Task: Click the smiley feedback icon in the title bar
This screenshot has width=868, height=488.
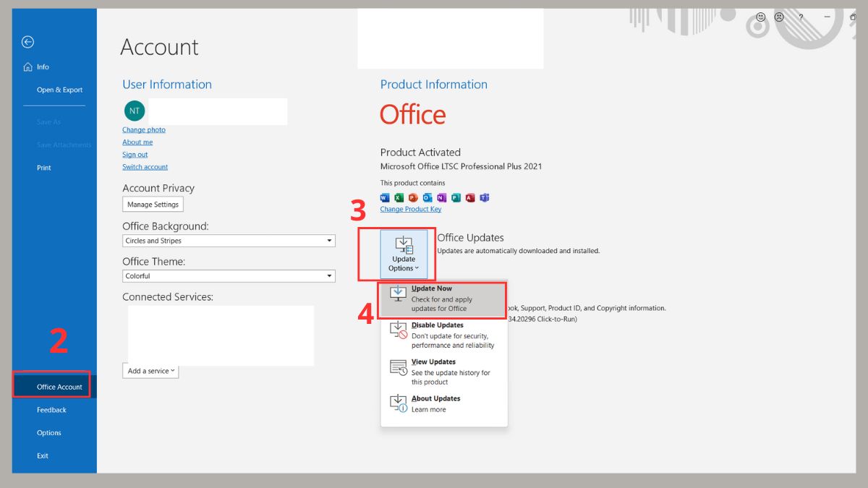Action: (x=760, y=17)
